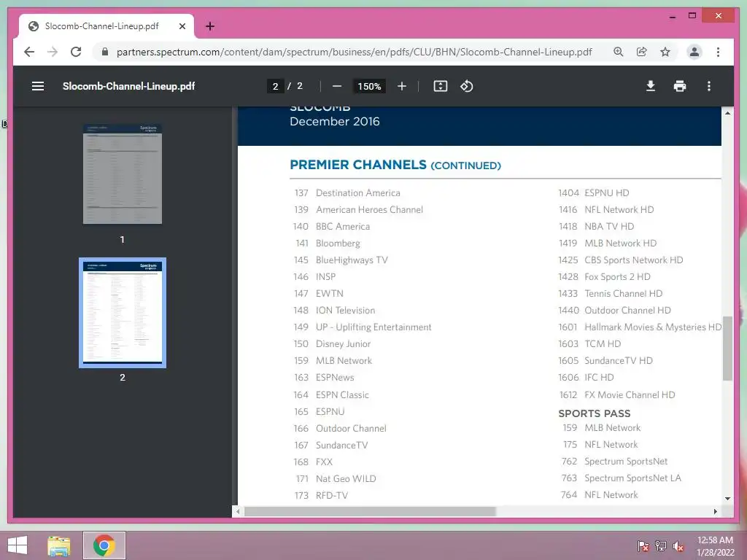Screen dimensions: 747x560
Task: Click the 150% zoom level field
Action: click(369, 86)
